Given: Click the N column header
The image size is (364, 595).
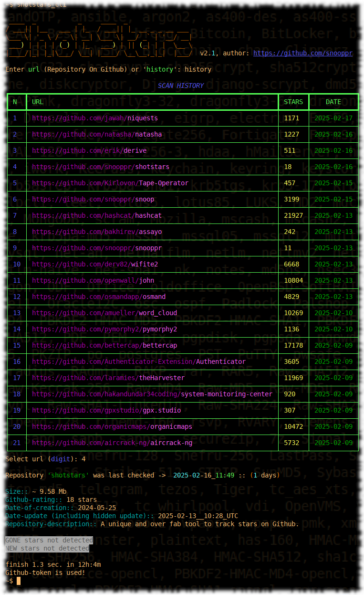Looking at the screenshot, I should (x=15, y=102).
